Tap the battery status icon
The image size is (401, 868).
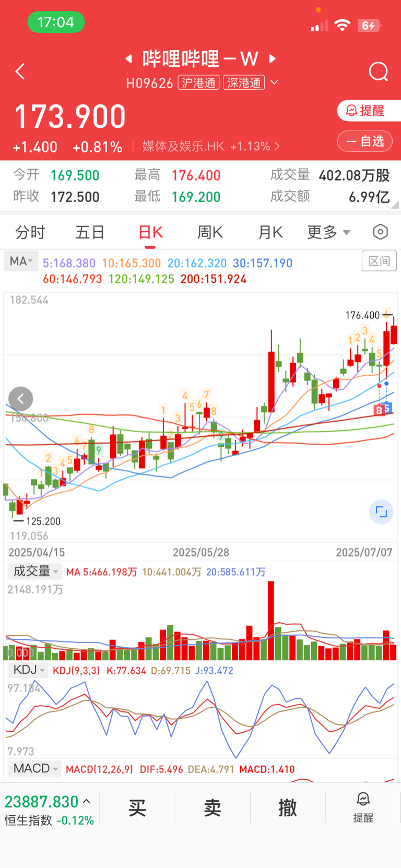(x=370, y=25)
